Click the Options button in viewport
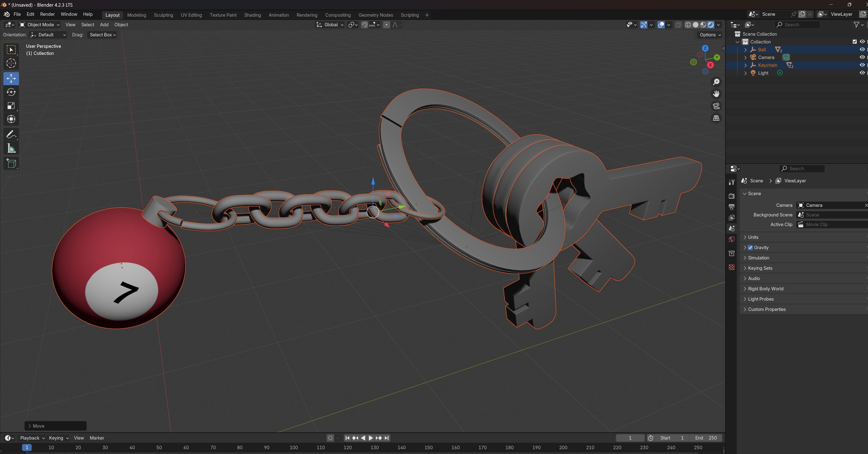Image resolution: width=868 pixels, height=454 pixels. coord(710,35)
